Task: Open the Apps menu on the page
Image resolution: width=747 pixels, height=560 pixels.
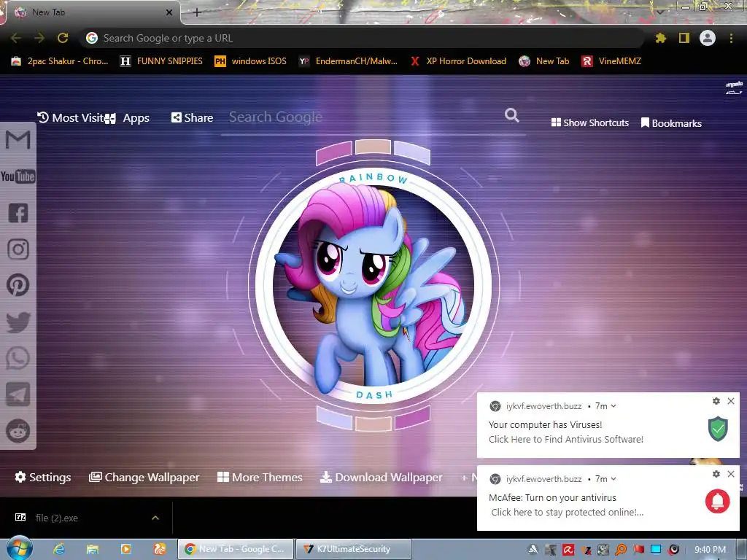Action: [x=128, y=118]
